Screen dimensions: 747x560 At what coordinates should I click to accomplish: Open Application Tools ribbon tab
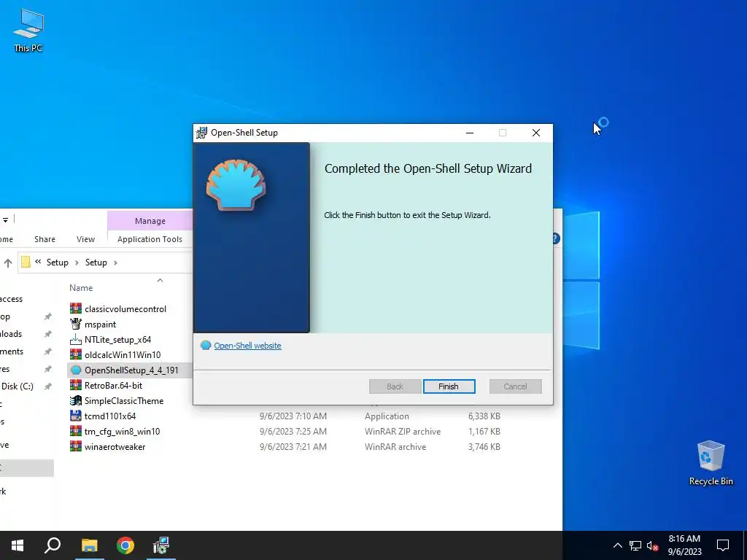[150, 239]
